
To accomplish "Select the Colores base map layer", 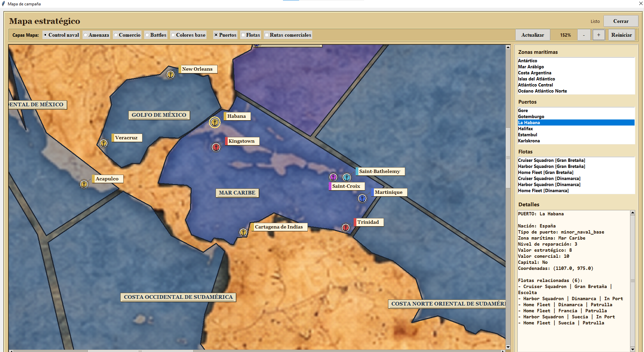I will [188, 35].
